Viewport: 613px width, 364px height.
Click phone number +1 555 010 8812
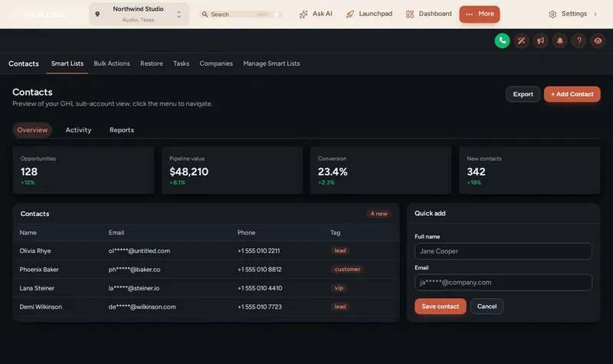[260, 270]
